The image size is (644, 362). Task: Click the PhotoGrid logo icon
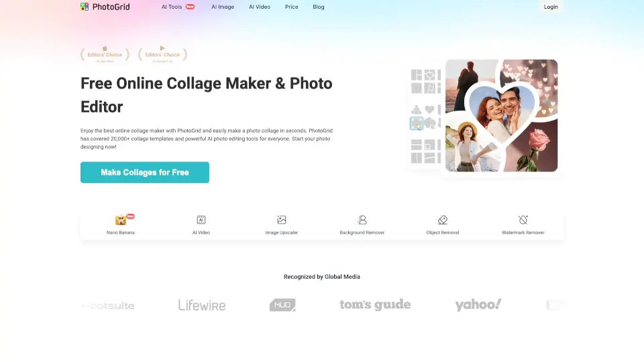pos(85,7)
